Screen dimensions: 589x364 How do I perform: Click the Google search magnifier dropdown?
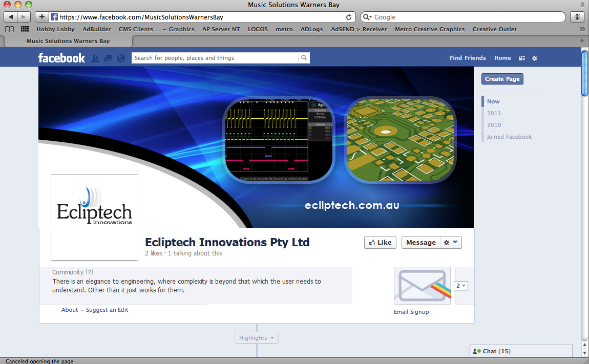click(367, 17)
